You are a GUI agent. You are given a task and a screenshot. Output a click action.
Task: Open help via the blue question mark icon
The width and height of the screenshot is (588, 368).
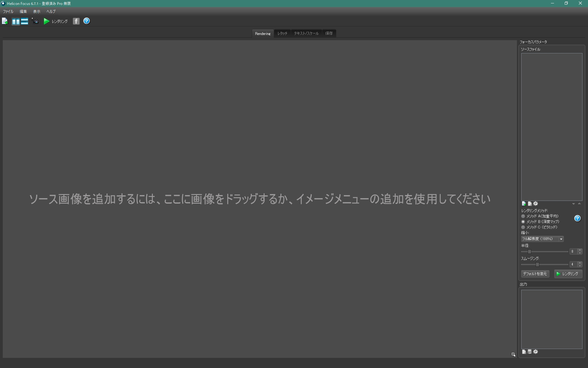(87, 21)
